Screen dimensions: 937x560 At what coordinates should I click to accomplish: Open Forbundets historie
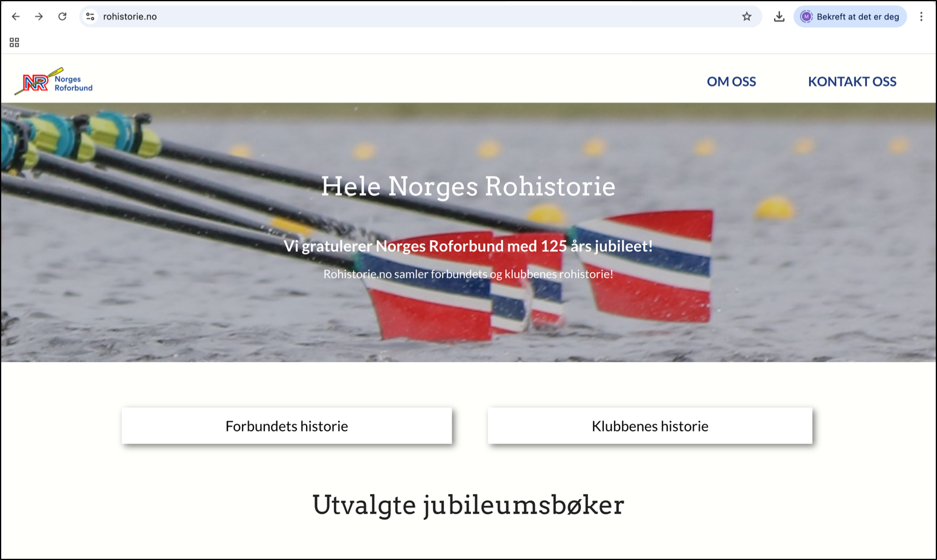coord(286,426)
